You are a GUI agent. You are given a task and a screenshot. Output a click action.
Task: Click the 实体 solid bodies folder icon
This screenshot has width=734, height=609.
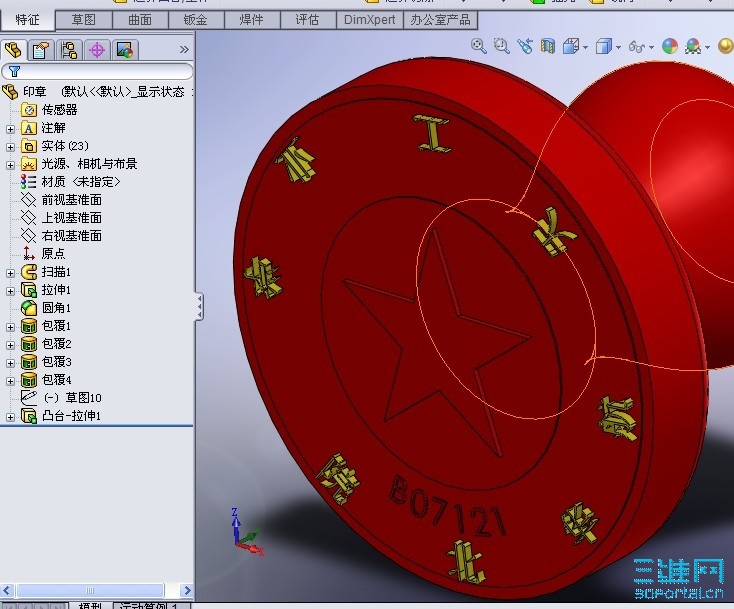click(x=29, y=146)
